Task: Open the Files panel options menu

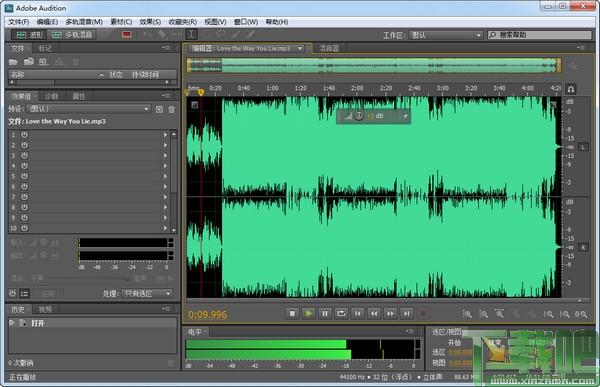Action: click(166, 48)
